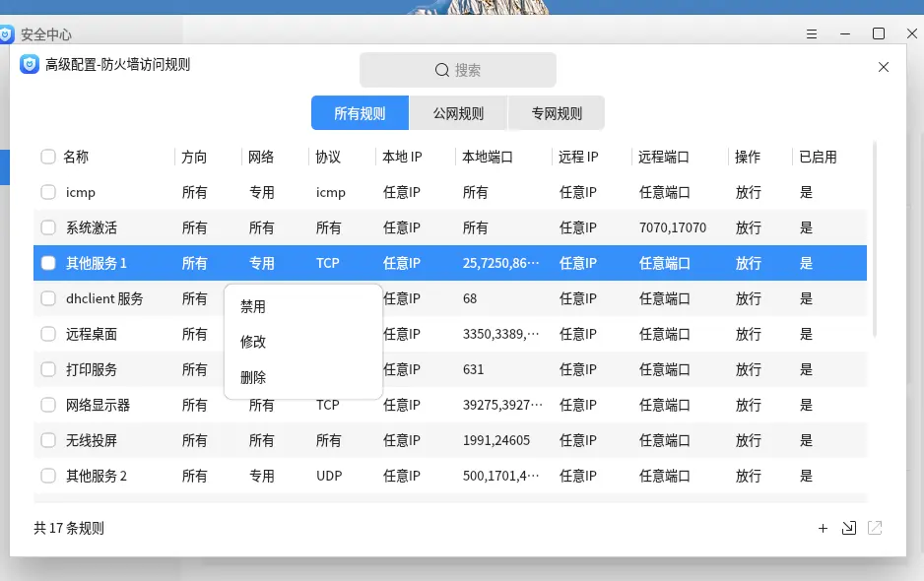Tick the 远程桌面 rule checkbox
924x581 pixels.
click(48, 334)
